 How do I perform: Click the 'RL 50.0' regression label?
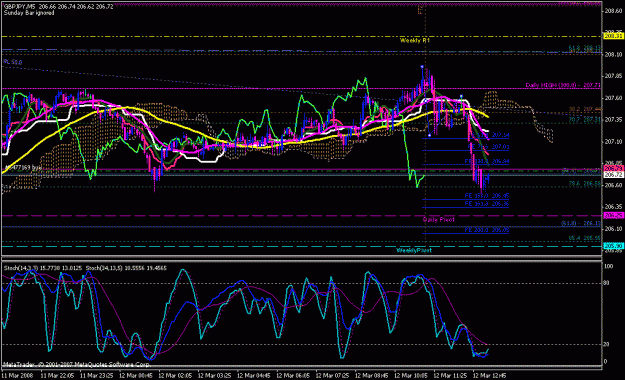pos(13,62)
